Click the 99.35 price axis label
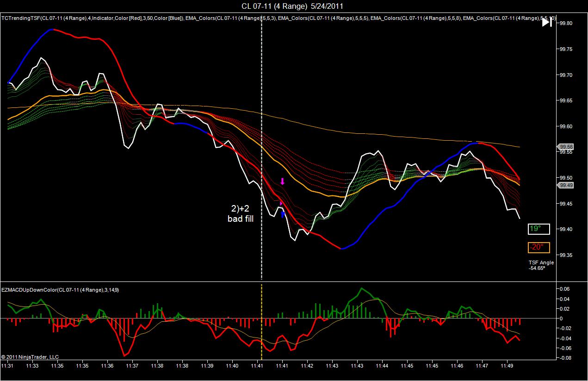The image size is (588, 381). [x=566, y=255]
